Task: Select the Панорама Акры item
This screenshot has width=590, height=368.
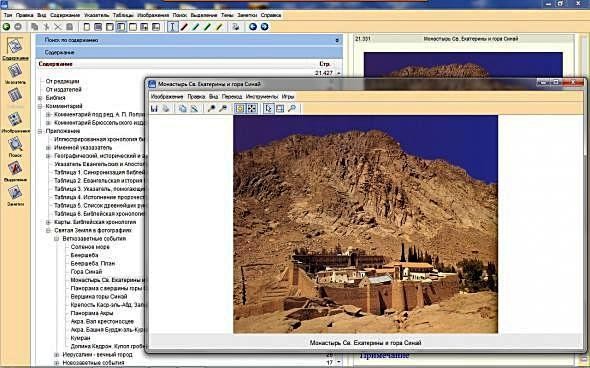Action: [92, 313]
